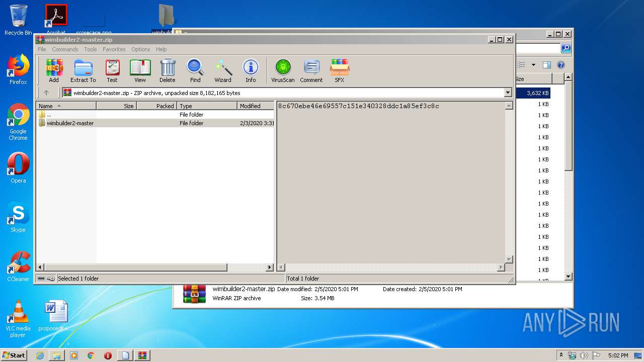Click the Start button
Image resolution: width=644 pixels, height=362 pixels.
(x=14, y=355)
